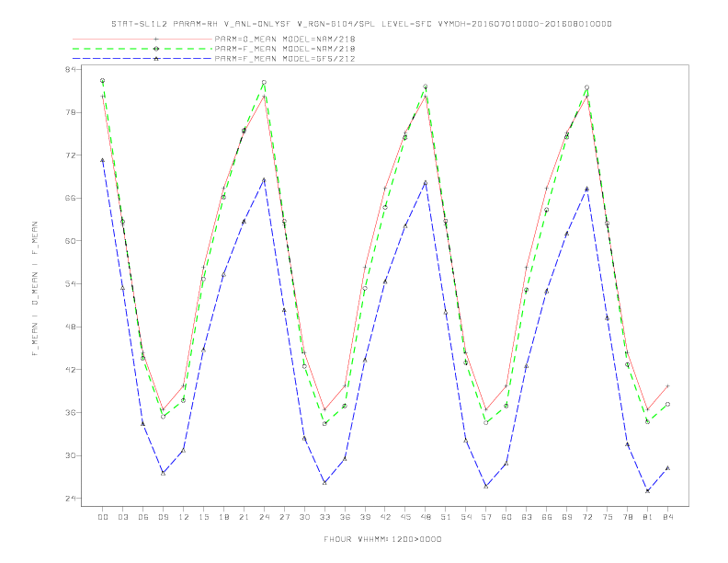Click the x-axis tick label 06
This screenshot has height=563, width=728.
(x=143, y=517)
